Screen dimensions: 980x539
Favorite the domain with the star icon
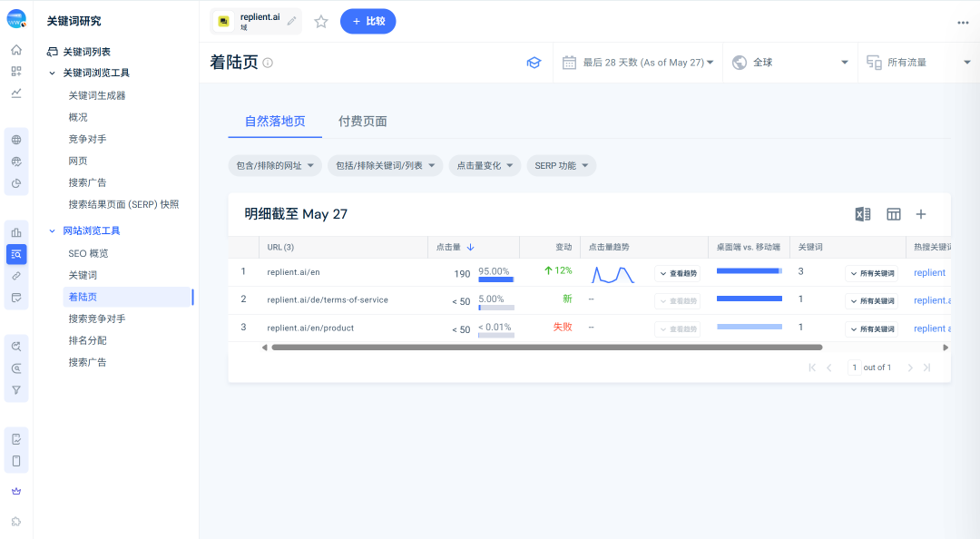pos(320,21)
